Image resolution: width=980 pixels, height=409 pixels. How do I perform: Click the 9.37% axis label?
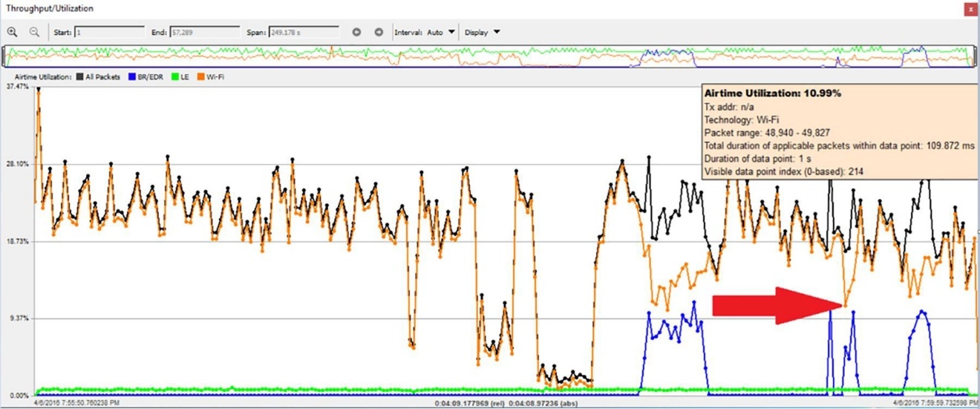(18, 318)
